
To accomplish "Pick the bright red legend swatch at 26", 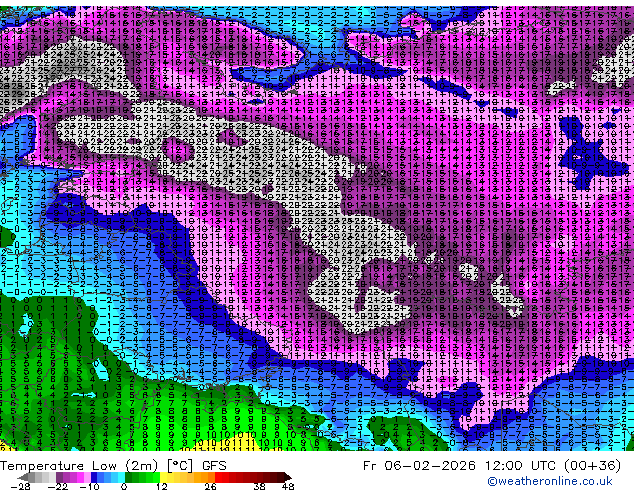I will click(218, 477).
